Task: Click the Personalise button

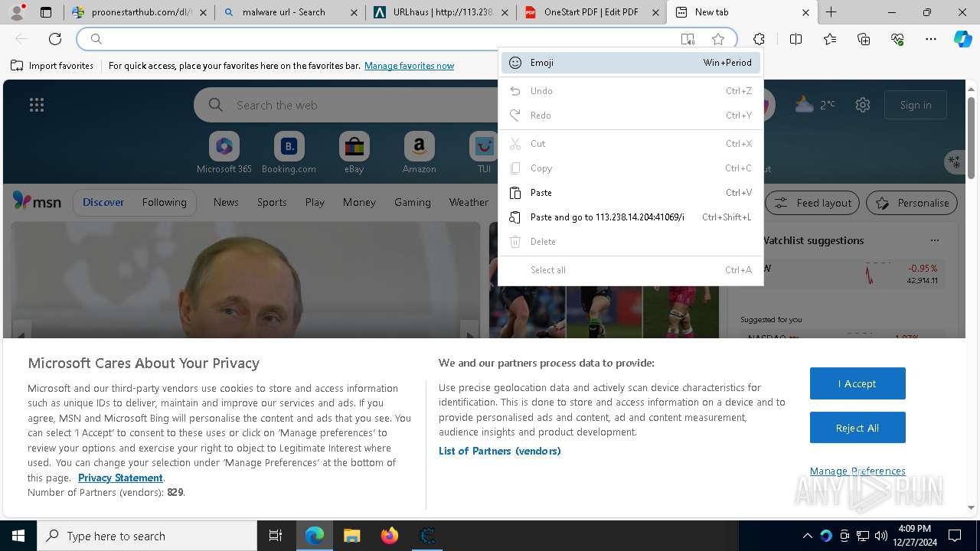Action: 912,203
